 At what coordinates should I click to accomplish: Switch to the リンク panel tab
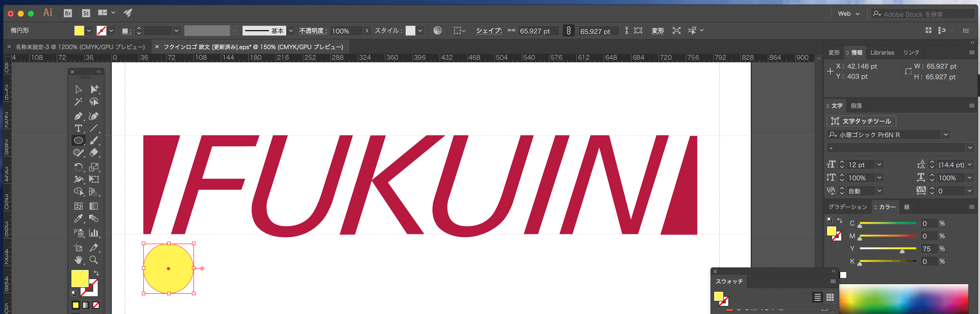911,52
